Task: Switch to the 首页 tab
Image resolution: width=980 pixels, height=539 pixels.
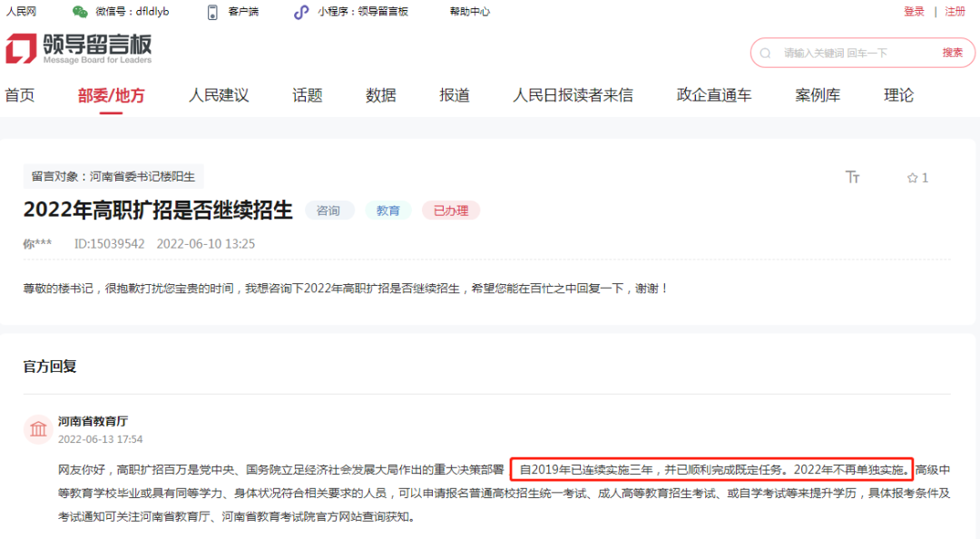Action: pyautogui.click(x=19, y=94)
